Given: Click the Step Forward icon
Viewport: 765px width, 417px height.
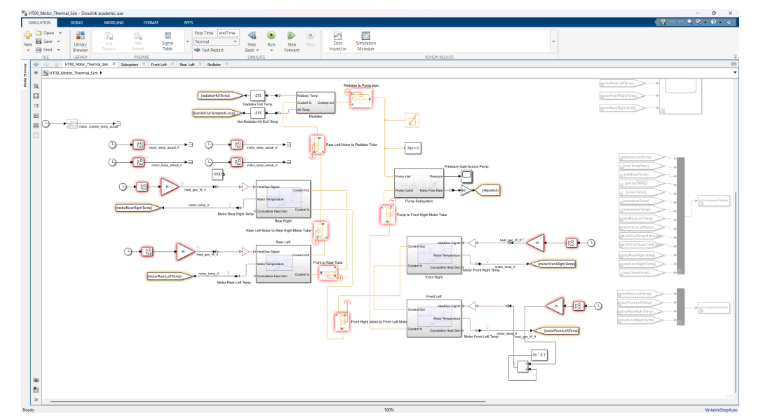Looking at the screenshot, I should (x=291, y=36).
